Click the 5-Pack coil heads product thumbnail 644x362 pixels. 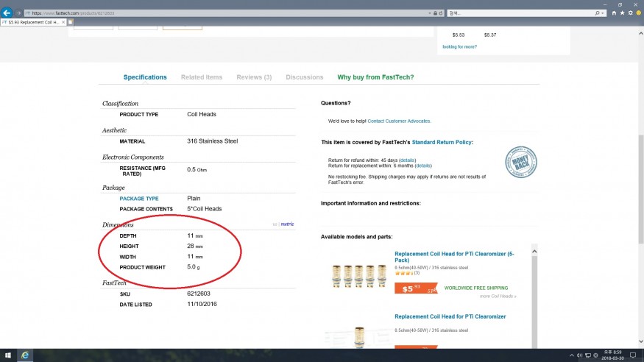click(355, 273)
